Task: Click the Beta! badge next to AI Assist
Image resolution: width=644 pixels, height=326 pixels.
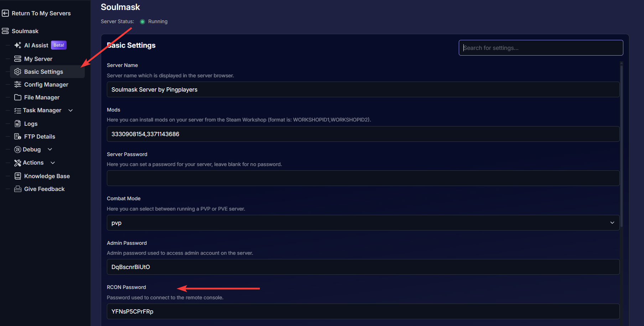Action: tap(59, 45)
